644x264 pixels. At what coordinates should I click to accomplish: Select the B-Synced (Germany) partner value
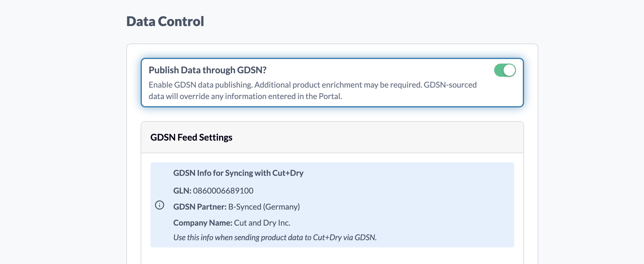click(264, 207)
